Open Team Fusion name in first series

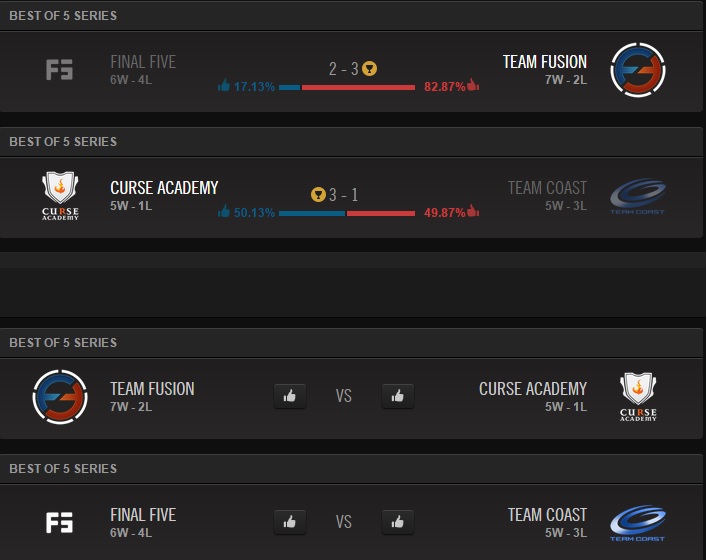[545, 62]
